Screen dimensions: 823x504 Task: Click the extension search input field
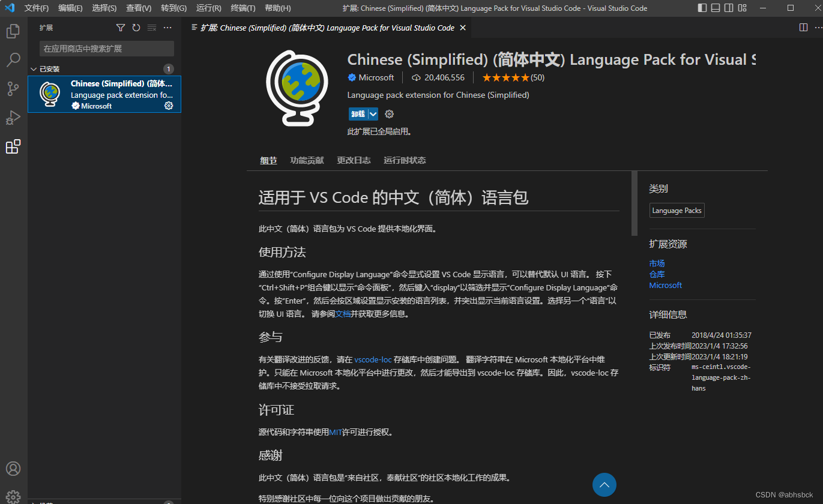(x=107, y=49)
